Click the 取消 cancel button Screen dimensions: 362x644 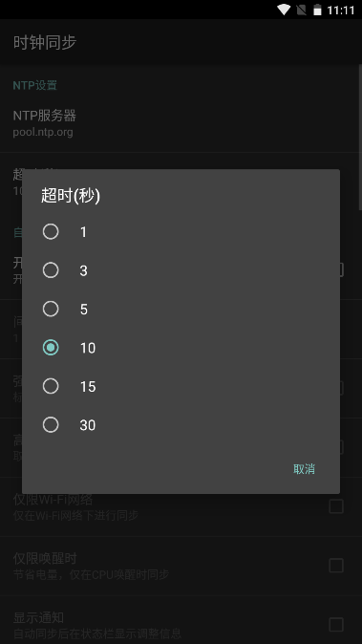click(304, 469)
